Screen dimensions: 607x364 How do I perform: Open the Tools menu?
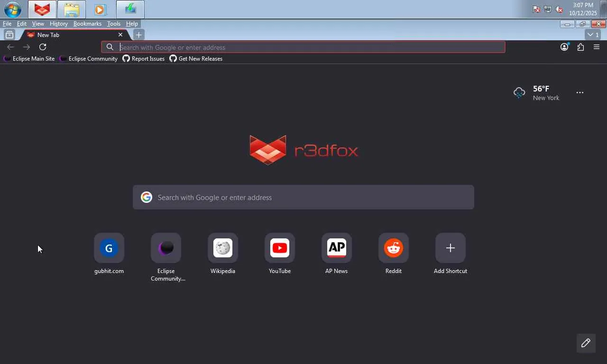[114, 24]
